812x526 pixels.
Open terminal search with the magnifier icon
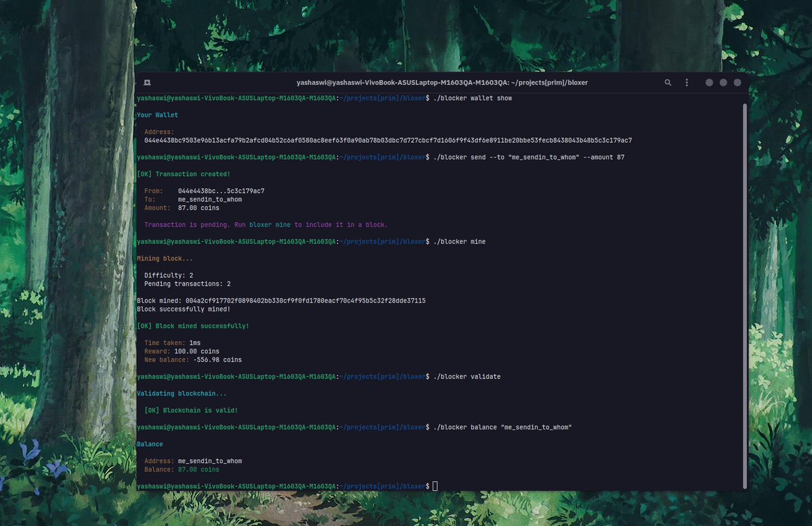pos(668,82)
